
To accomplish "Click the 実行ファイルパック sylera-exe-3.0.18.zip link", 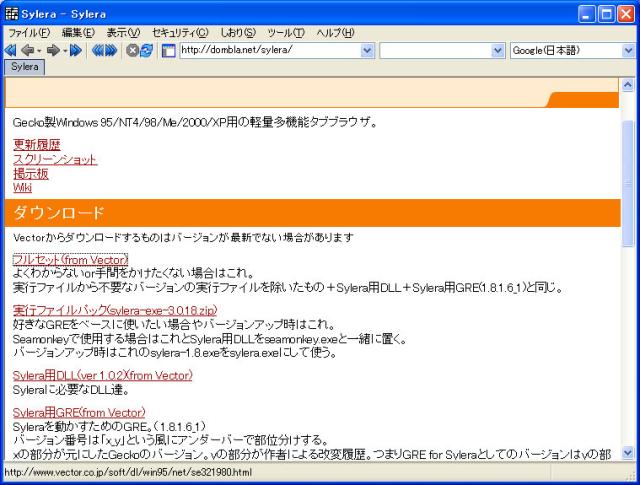I will coord(115,311).
